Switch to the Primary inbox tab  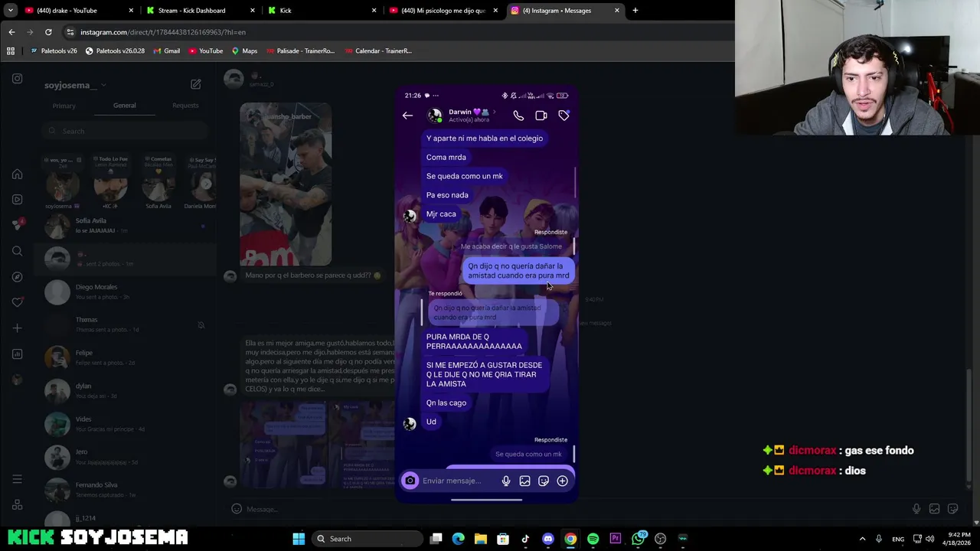(x=64, y=106)
